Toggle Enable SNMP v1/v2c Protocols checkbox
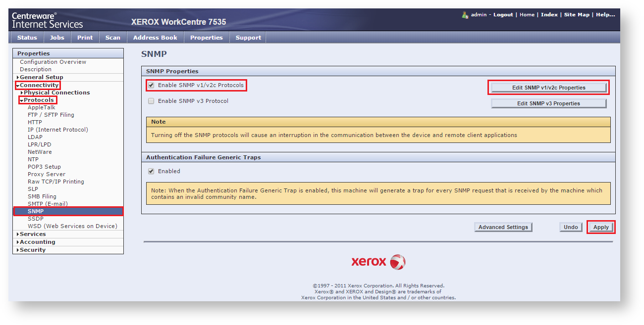Screen dimensions: 644x325 (151, 85)
